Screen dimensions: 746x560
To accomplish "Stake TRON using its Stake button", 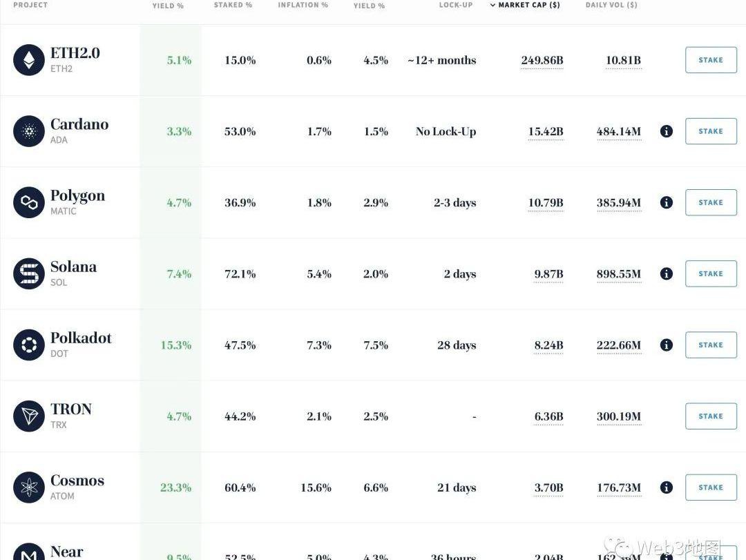I will 711,416.
